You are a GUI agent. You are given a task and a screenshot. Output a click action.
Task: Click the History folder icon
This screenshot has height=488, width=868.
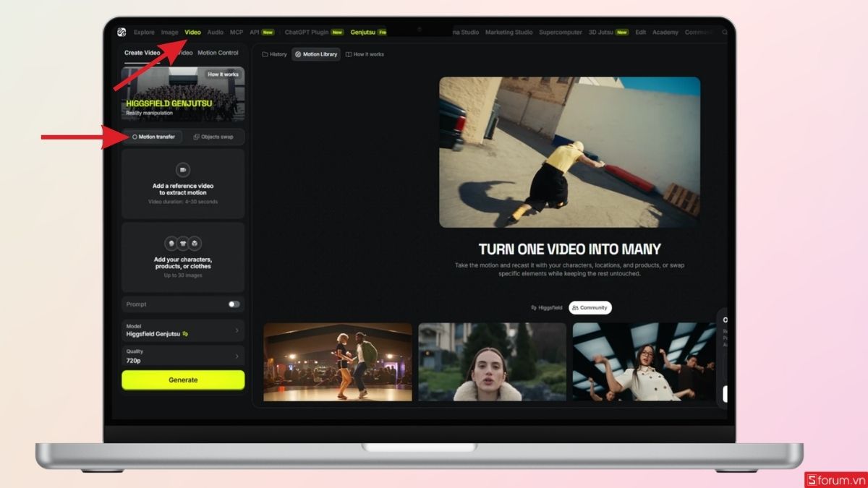point(265,54)
